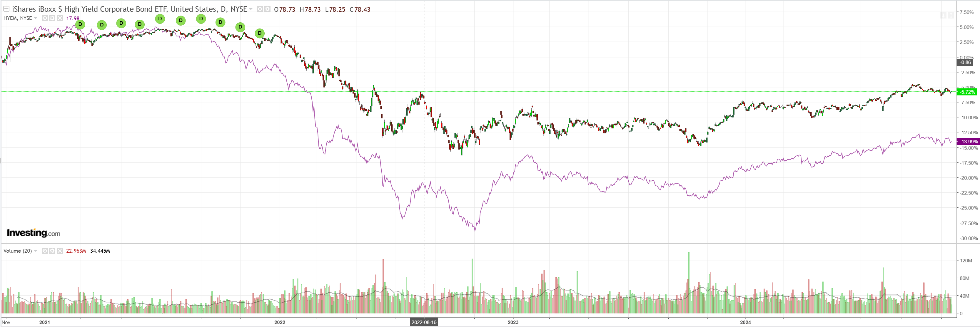Click the first dividend D marker on left
Viewport: 980px width, 327px height.
tap(80, 24)
